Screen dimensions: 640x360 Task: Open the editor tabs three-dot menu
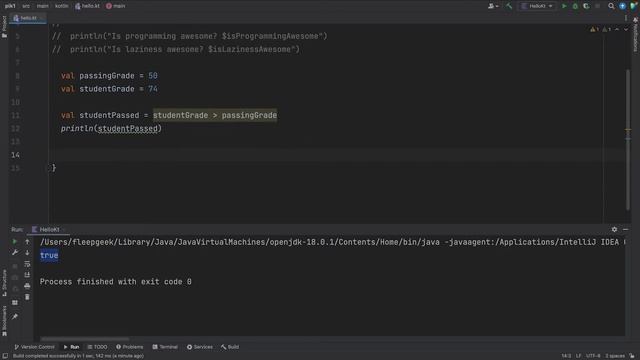click(626, 18)
